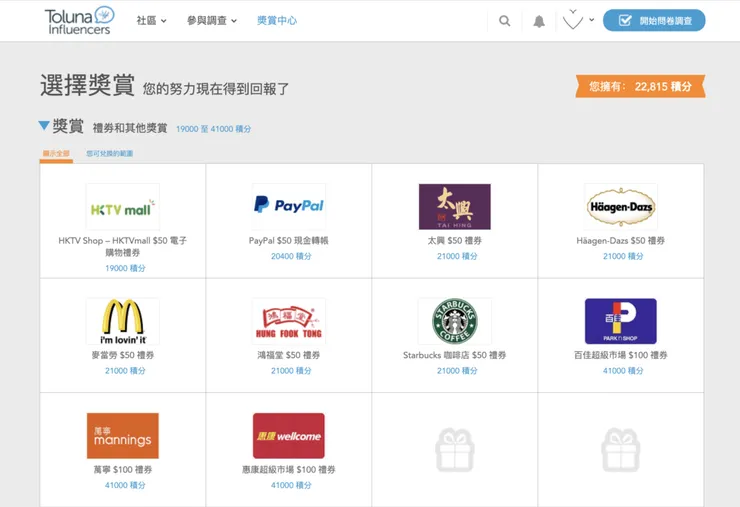Click the 開始問卷調查 button
740x507 pixels.
(654, 20)
